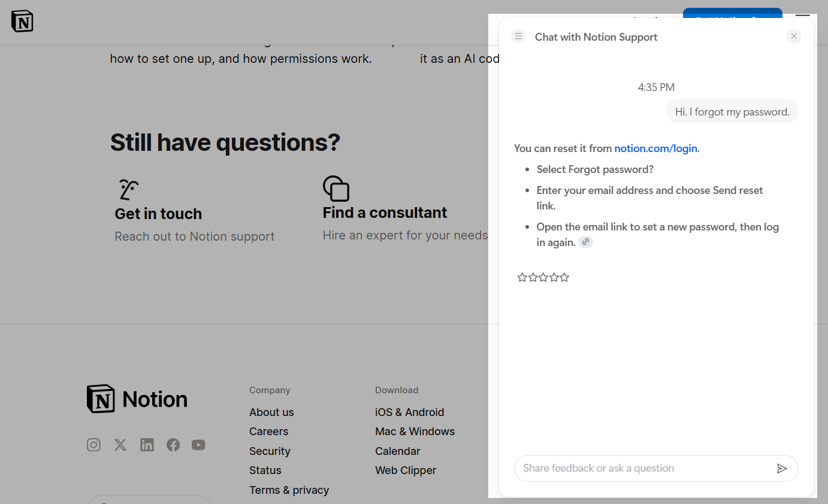Open the Terms & privacy footer link

pos(289,490)
